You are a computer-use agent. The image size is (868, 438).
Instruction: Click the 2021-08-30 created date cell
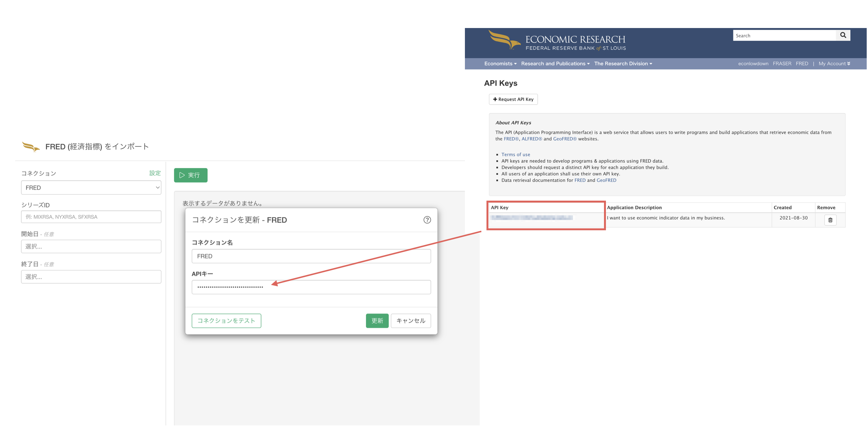pyautogui.click(x=793, y=218)
